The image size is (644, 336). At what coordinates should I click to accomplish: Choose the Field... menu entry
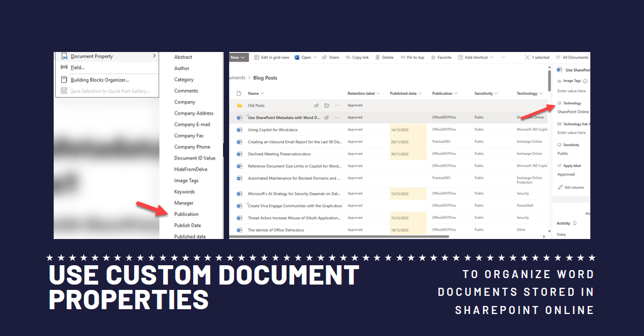point(78,68)
